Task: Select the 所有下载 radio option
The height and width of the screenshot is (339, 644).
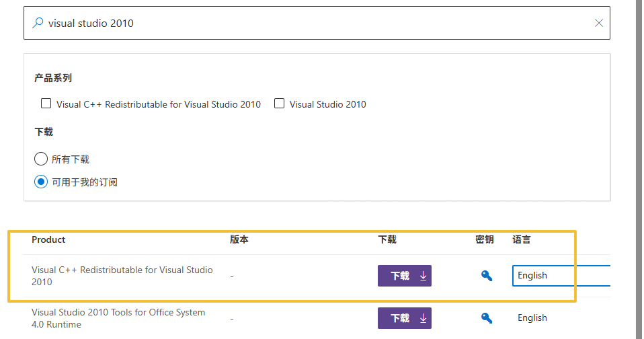Action: click(x=41, y=159)
